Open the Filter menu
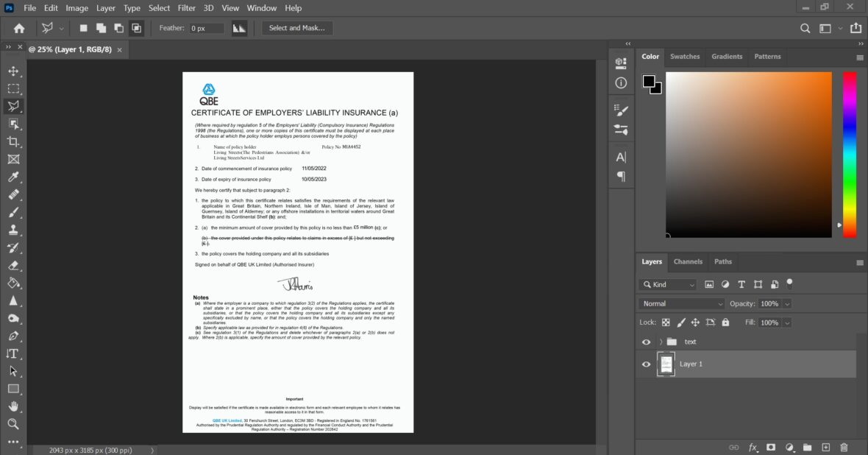The width and height of the screenshot is (868, 455). coord(186,8)
